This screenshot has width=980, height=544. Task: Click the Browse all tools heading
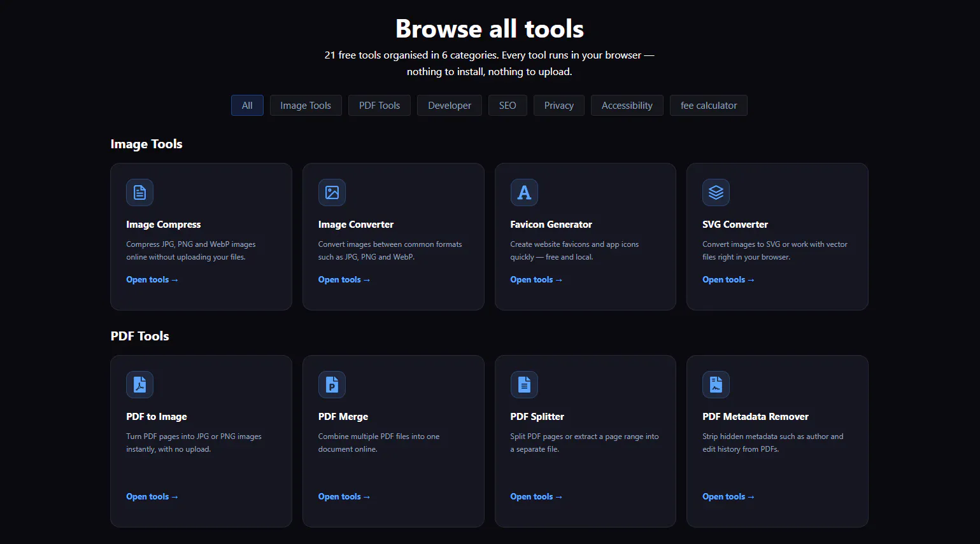pyautogui.click(x=490, y=29)
